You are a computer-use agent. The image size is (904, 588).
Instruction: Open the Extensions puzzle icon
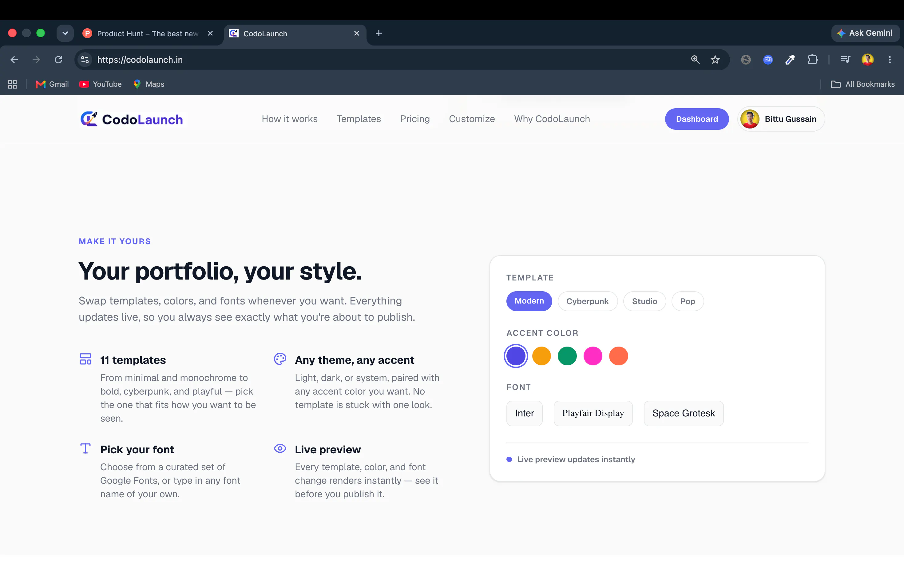tap(812, 60)
